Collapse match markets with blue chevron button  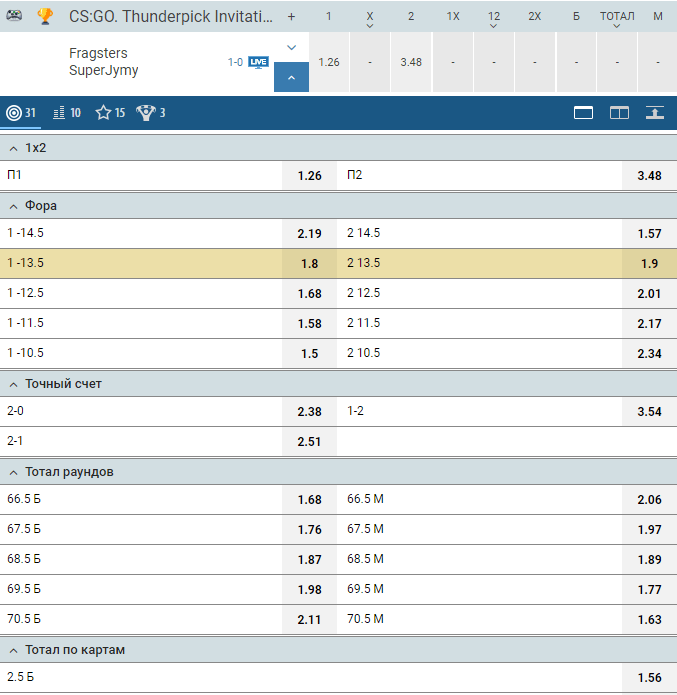[291, 77]
